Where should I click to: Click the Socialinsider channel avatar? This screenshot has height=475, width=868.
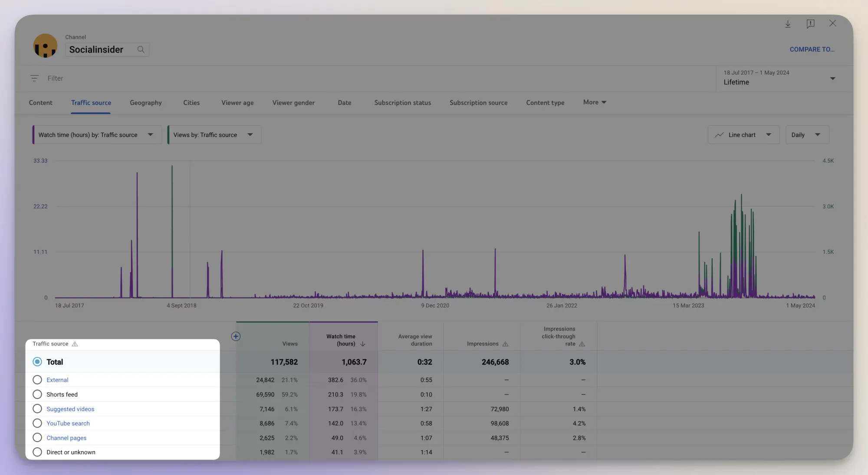pos(45,46)
